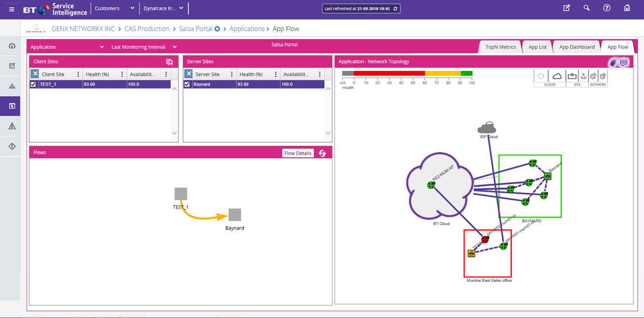The image size is (644, 318).
Task: Open Server Site column options menu
Action: [x=231, y=74]
